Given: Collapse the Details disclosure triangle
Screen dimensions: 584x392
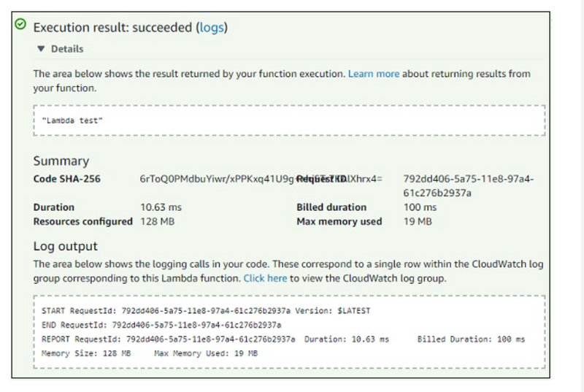Looking at the screenshot, I should point(42,49).
